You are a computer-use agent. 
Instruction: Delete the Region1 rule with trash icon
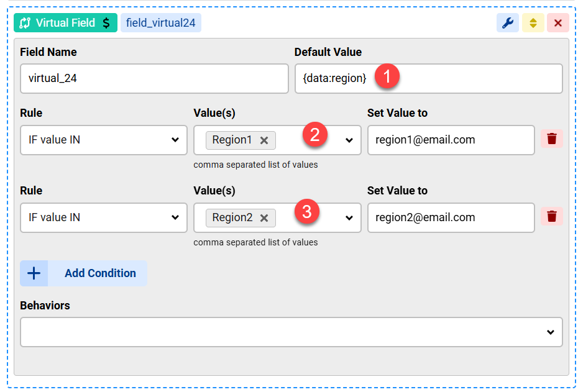551,139
